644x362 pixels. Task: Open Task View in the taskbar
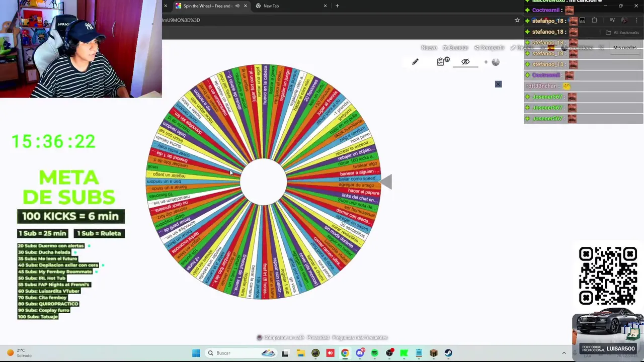[x=285, y=353]
